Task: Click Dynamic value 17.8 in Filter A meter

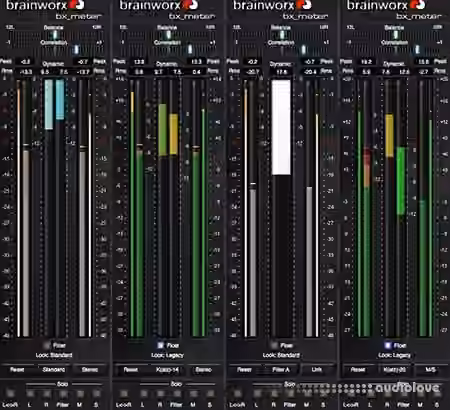Action: coord(282,72)
